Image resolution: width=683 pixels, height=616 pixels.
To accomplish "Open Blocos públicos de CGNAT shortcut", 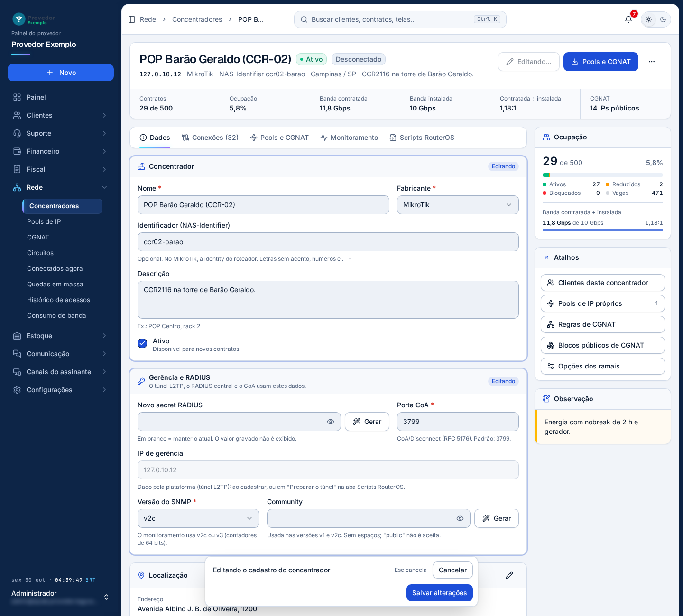I will click(603, 345).
